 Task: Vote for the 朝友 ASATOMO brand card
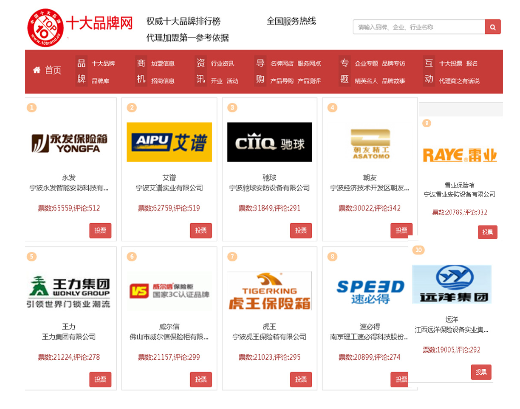401,230
